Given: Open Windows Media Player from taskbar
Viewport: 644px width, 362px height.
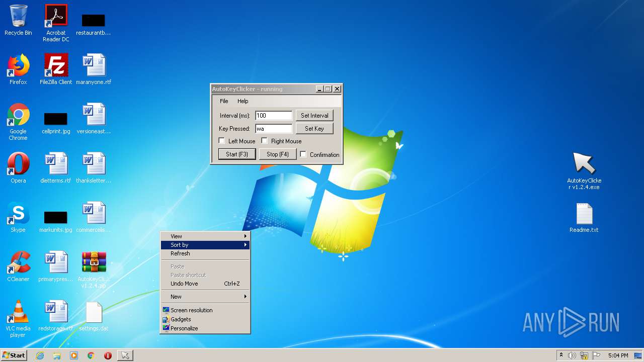Looking at the screenshot, I should click(x=74, y=355).
